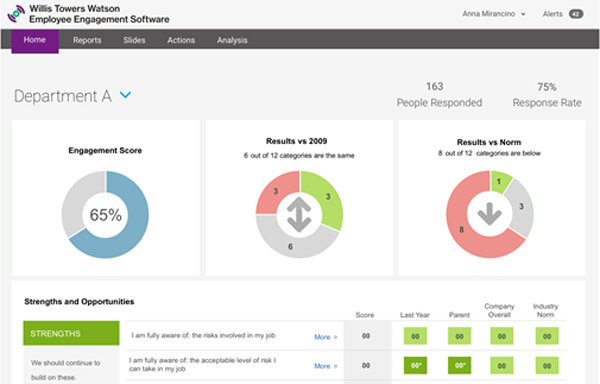Select the Analysis tab

coord(232,40)
